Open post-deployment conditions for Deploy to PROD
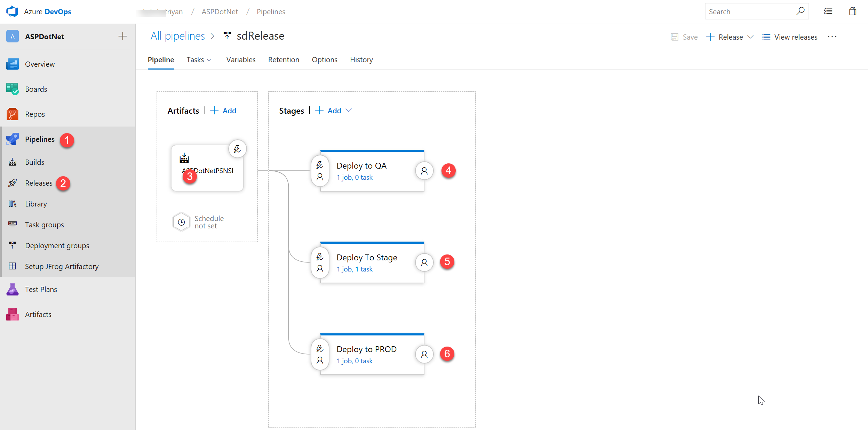Image resolution: width=868 pixels, height=430 pixels. (424, 354)
